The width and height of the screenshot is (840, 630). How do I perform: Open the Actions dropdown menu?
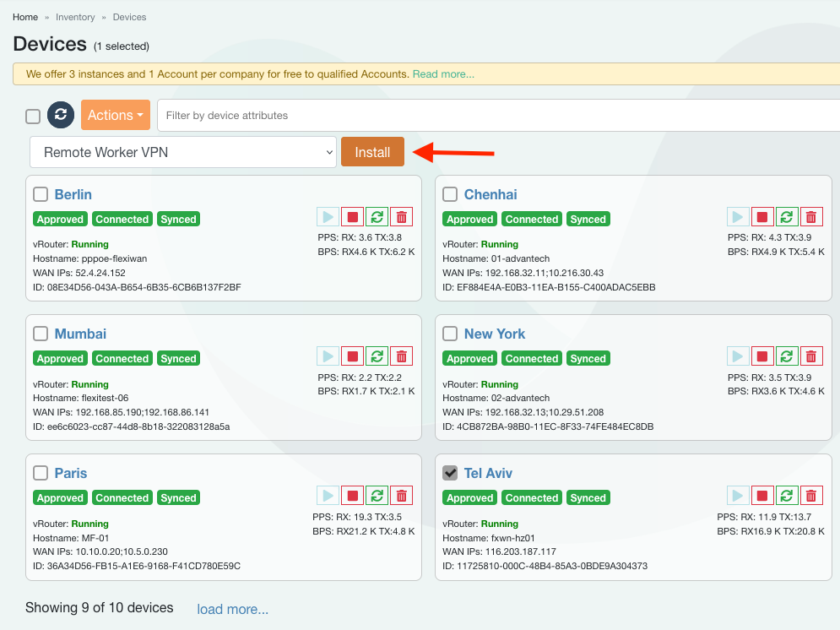tap(115, 115)
